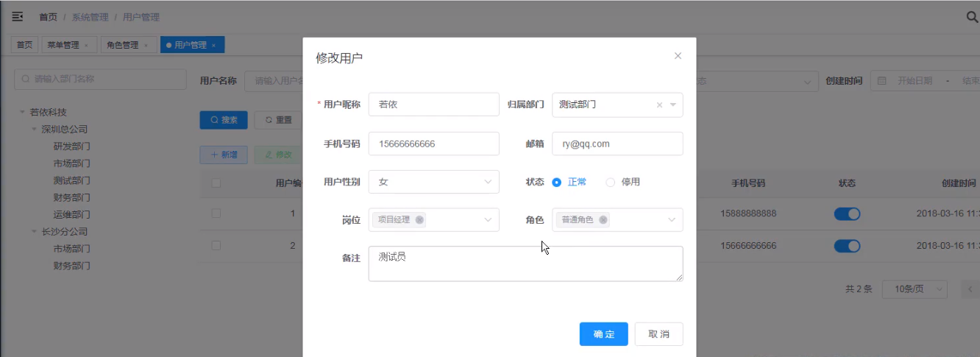Select 运维部门 in department tree

[x=71, y=215]
